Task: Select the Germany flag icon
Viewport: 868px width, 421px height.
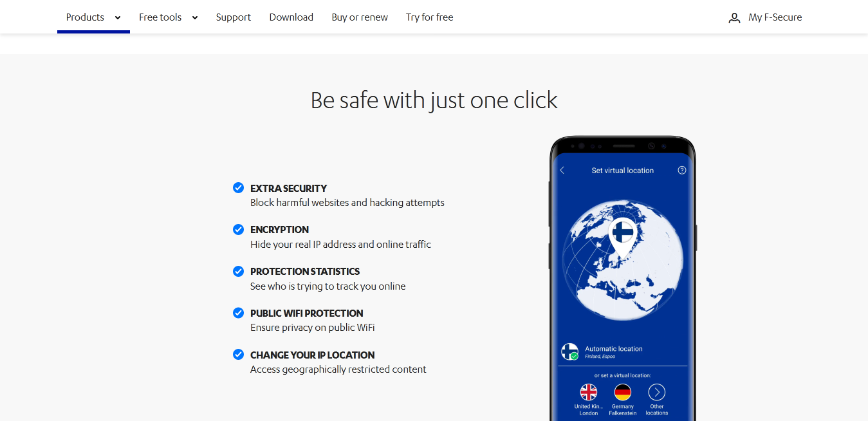Action: [623, 392]
